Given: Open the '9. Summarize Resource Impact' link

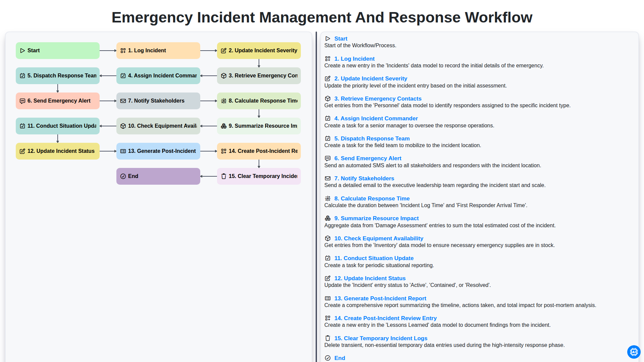Looking at the screenshot, I should 377,218.
